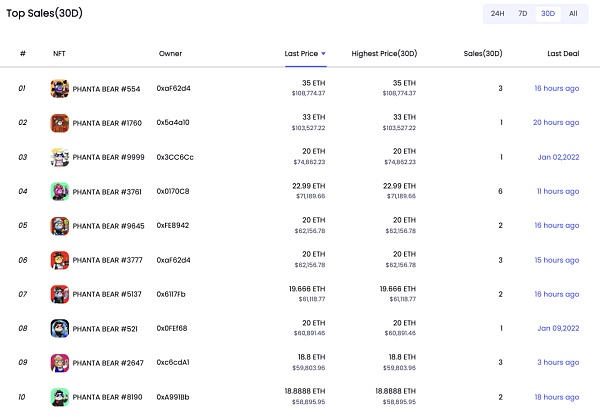
Task: Click the Sales(30D) column header
Action: [x=484, y=53]
